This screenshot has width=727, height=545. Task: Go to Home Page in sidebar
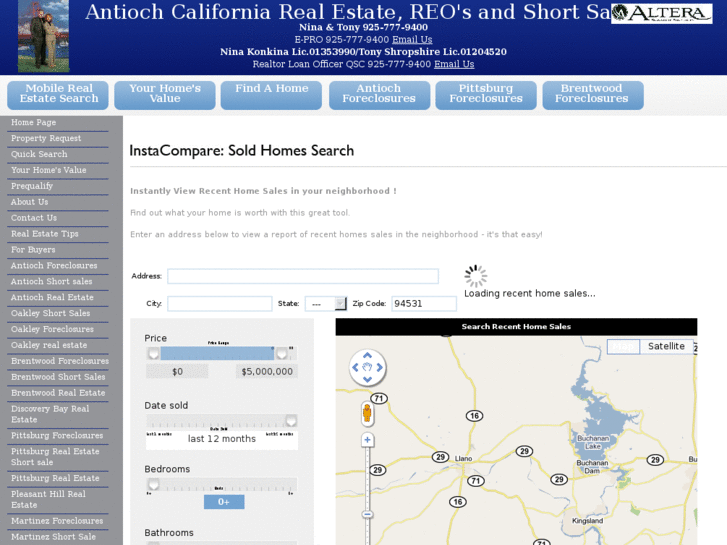pos(33,122)
